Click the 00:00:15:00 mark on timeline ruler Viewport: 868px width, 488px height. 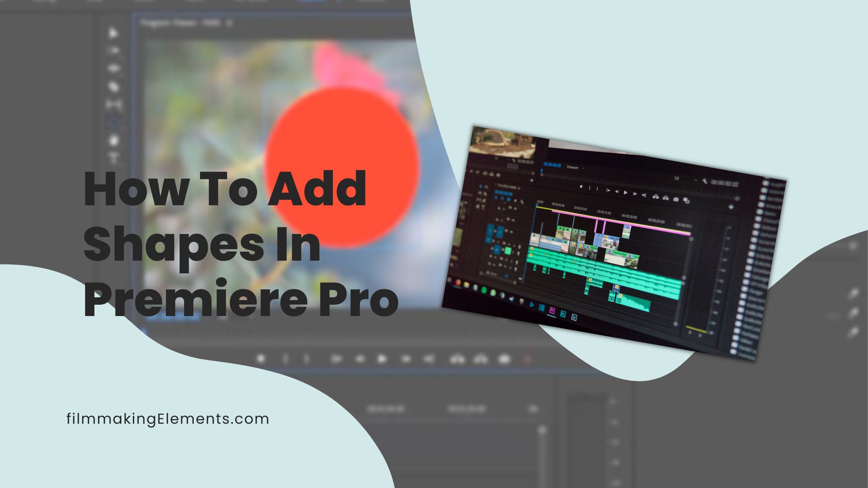604,213
